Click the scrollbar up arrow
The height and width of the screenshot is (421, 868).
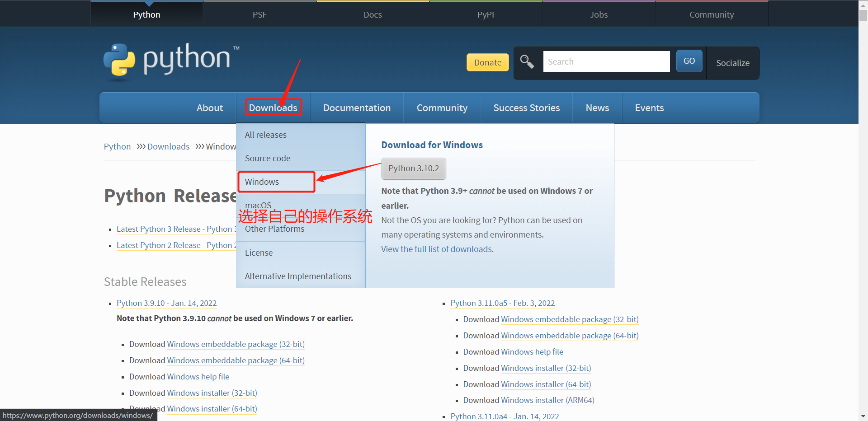click(x=863, y=4)
